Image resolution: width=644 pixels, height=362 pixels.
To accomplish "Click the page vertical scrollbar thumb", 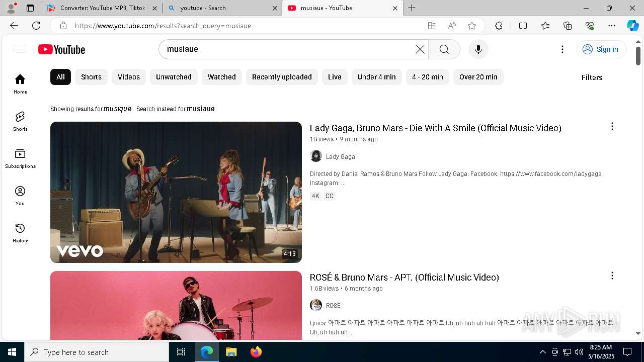I will (638, 56).
